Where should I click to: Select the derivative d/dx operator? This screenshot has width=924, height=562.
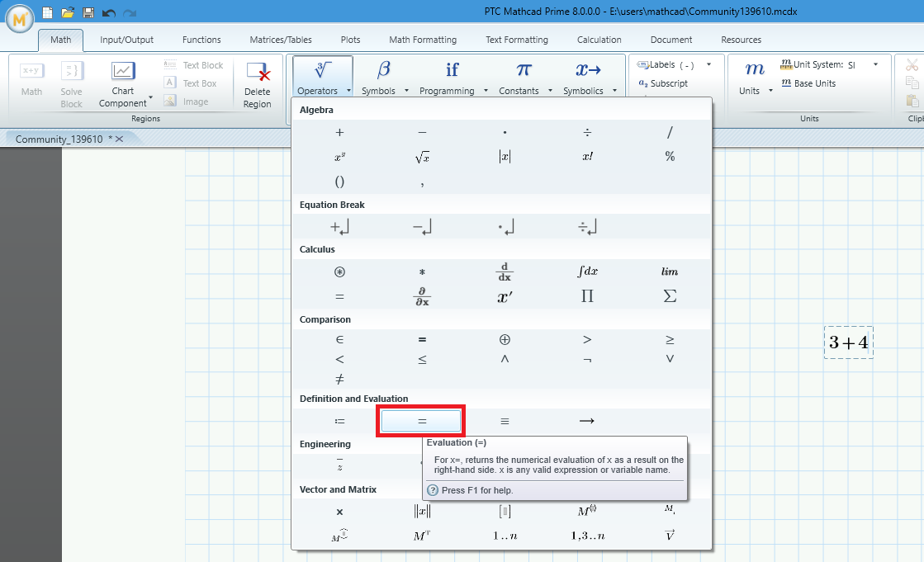point(505,272)
